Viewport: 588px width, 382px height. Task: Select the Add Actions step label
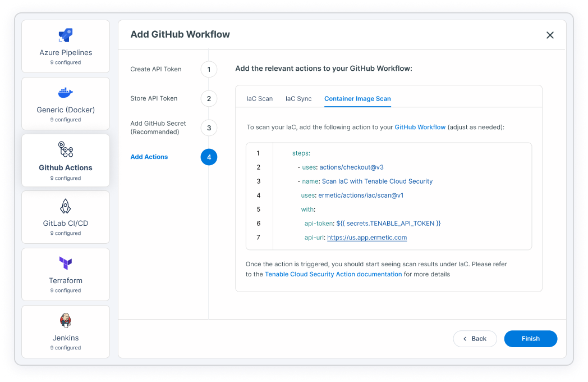149,157
